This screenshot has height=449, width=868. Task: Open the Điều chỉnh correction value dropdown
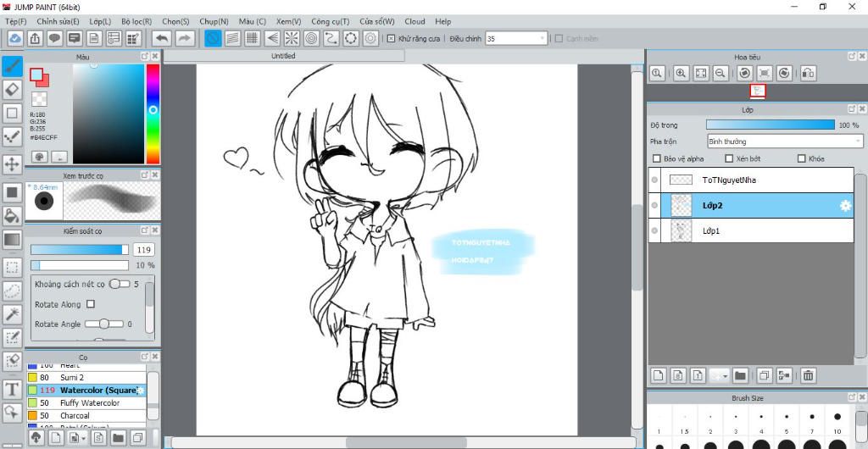[516, 39]
